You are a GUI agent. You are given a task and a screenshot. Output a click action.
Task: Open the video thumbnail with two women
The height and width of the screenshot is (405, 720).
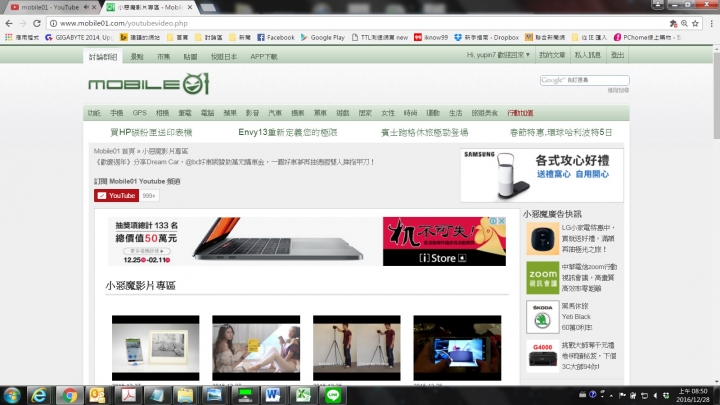(256, 348)
